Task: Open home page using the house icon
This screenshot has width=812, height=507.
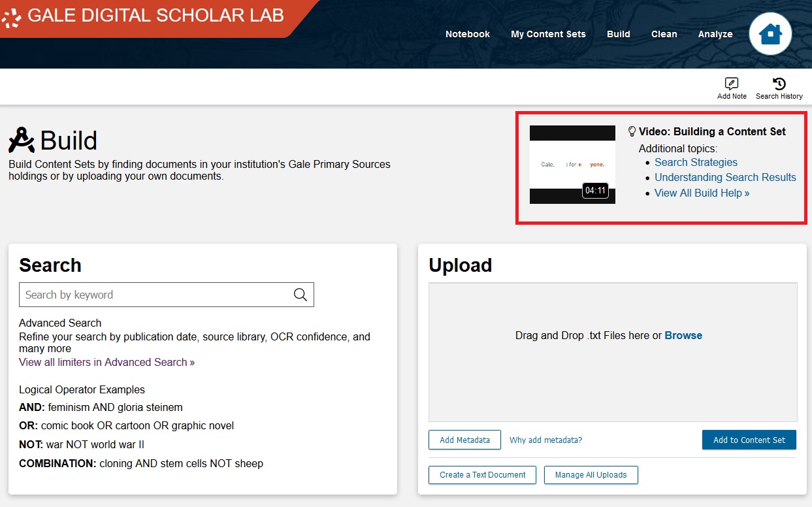Action: [770, 33]
